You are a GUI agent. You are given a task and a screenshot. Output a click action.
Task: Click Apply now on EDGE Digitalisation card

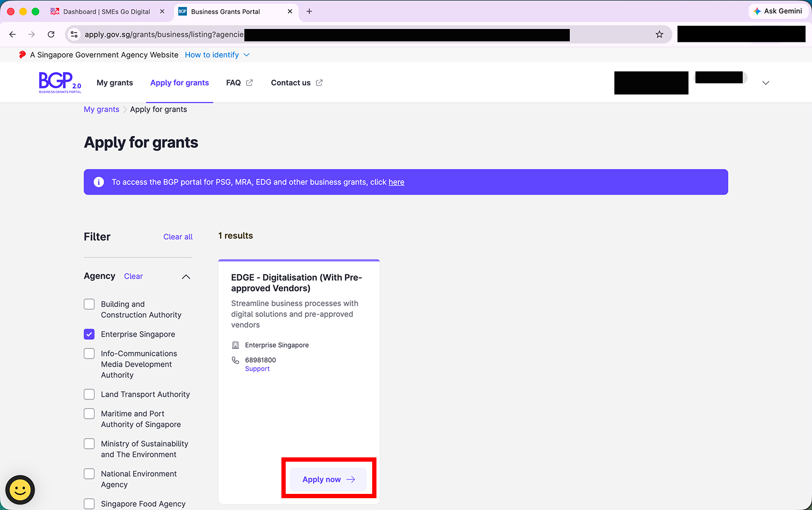[x=328, y=479]
